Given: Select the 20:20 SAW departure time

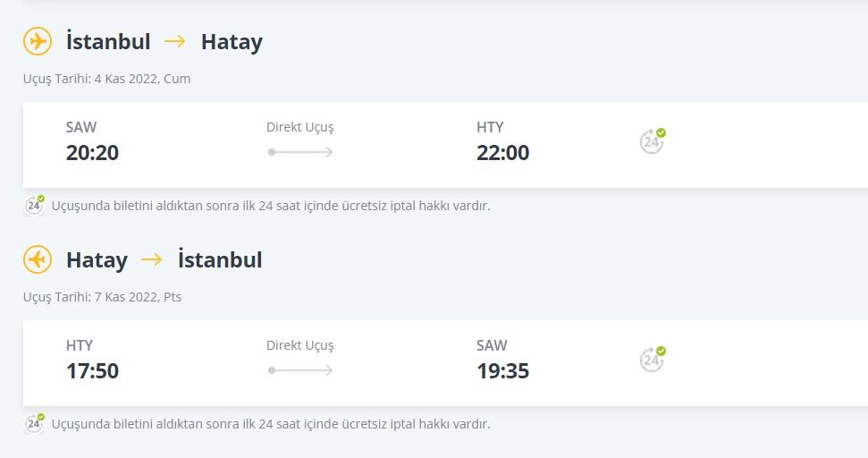Looking at the screenshot, I should [92, 152].
